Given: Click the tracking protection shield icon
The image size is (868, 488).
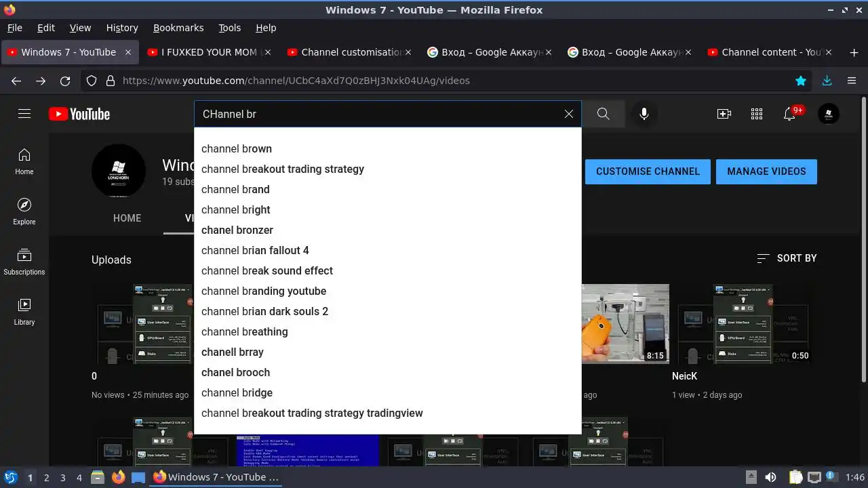Looking at the screenshot, I should pos(92,81).
